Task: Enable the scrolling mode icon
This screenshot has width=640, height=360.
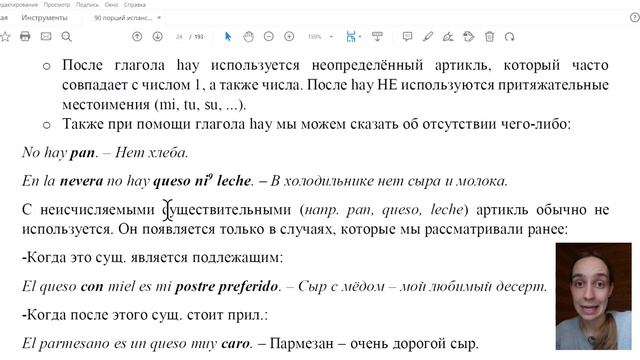Action: click(x=377, y=37)
